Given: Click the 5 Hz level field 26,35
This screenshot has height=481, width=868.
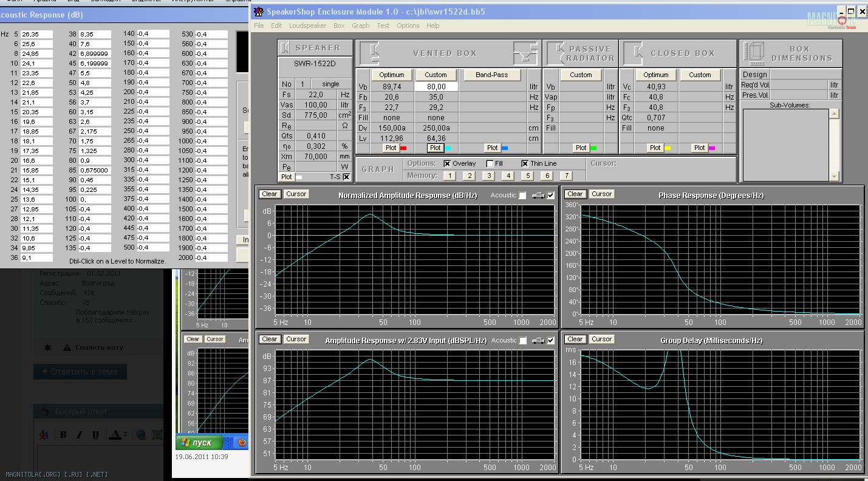Looking at the screenshot, I should [36, 35].
